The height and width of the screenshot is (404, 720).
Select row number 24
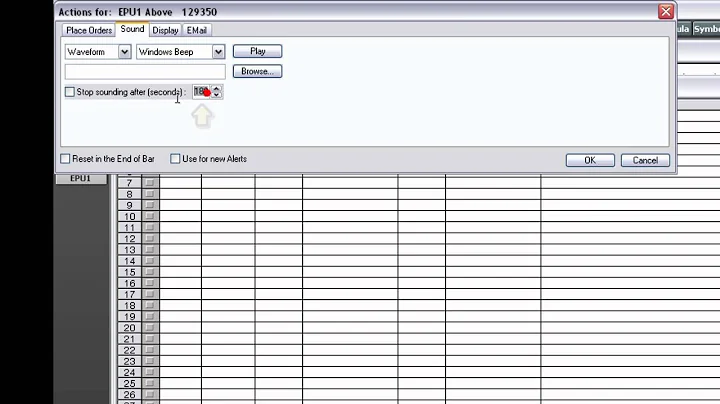(x=129, y=372)
